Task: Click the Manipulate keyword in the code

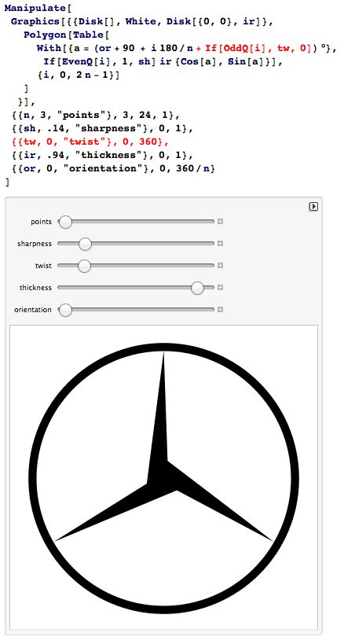Action: (x=35, y=8)
